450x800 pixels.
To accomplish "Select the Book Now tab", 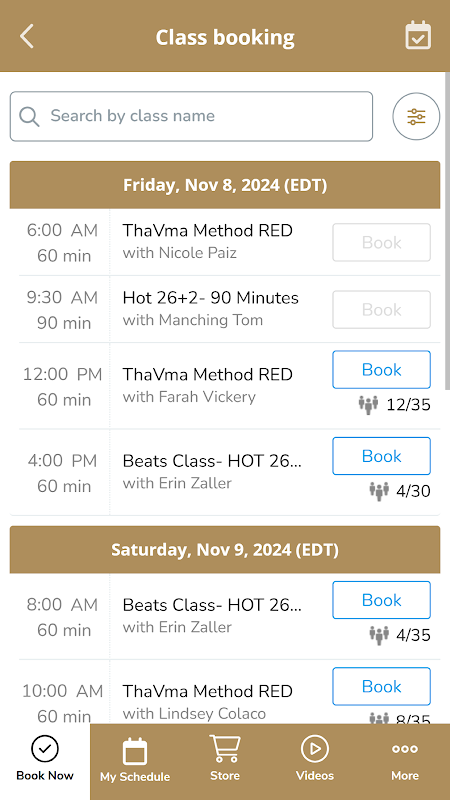I will (x=45, y=758).
